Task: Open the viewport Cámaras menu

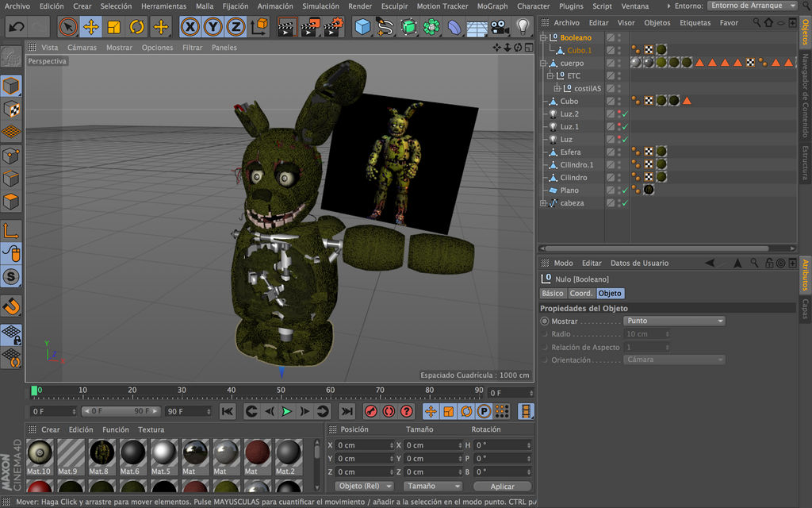Action: point(82,47)
